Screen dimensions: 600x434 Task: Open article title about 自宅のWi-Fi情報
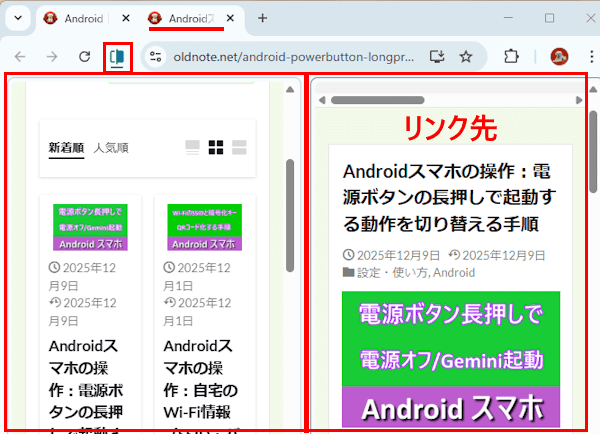[201, 385]
